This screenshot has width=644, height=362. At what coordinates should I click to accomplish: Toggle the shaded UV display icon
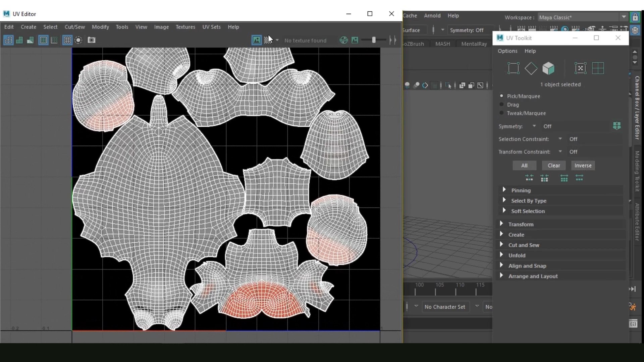(x=19, y=40)
